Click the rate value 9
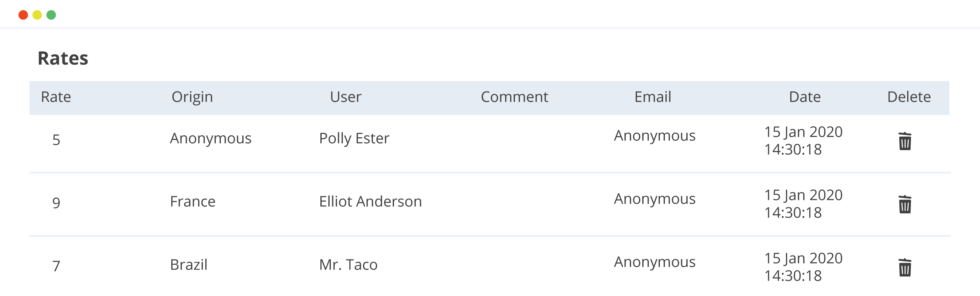 [x=56, y=203]
